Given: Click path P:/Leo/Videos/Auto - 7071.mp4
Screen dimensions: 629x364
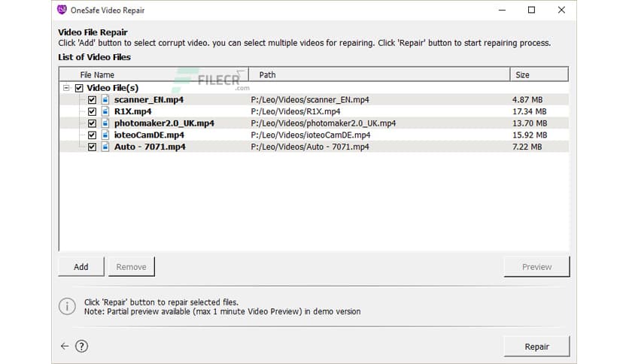Looking at the screenshot, I should pos(310,147).
